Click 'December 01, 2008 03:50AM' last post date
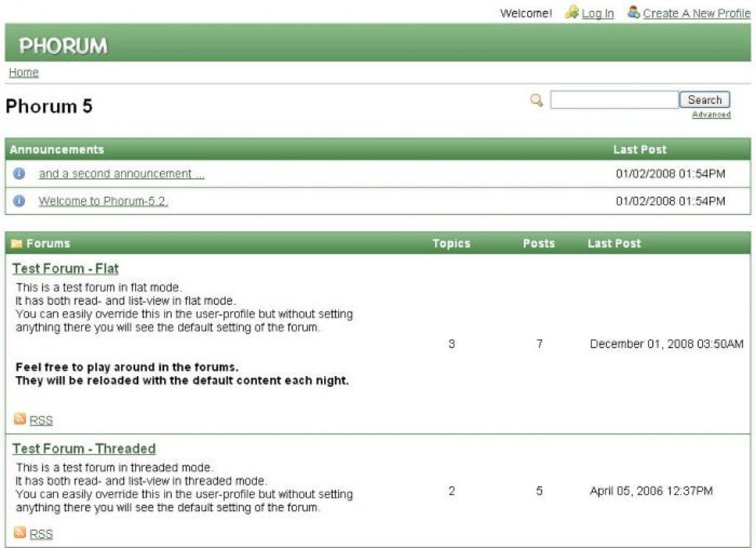 pyautogui.click(x=666, y=344)
